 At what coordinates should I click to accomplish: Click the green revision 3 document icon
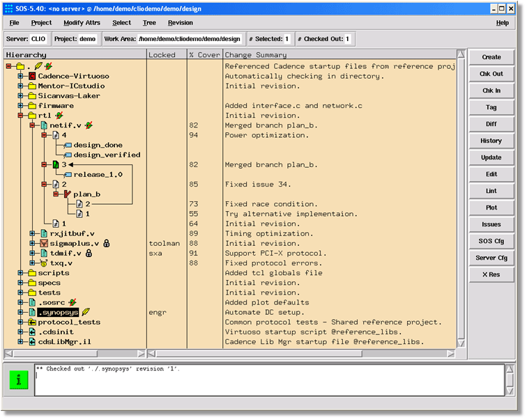56,165
